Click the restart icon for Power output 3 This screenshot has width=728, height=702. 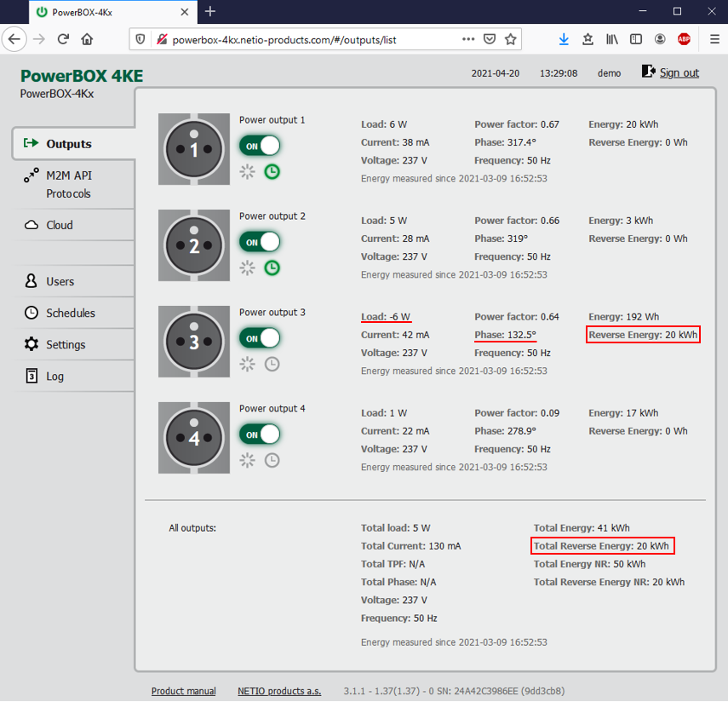point(248,365)
